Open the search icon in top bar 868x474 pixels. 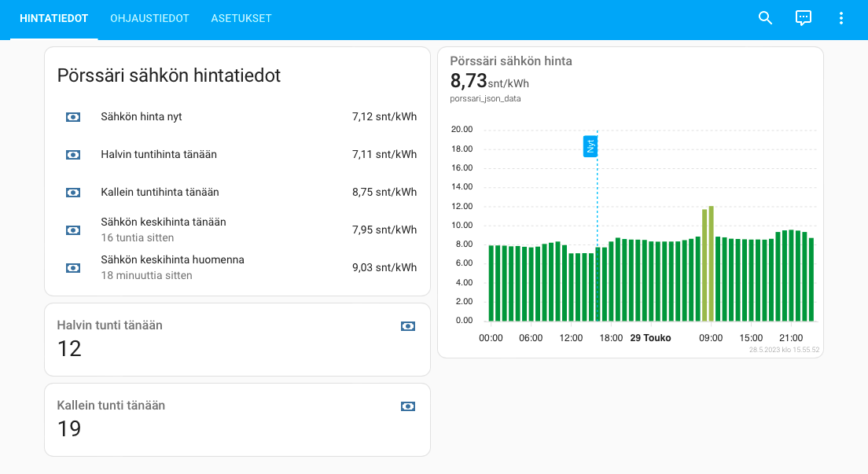pyautogui.click(x=765, y=18)
